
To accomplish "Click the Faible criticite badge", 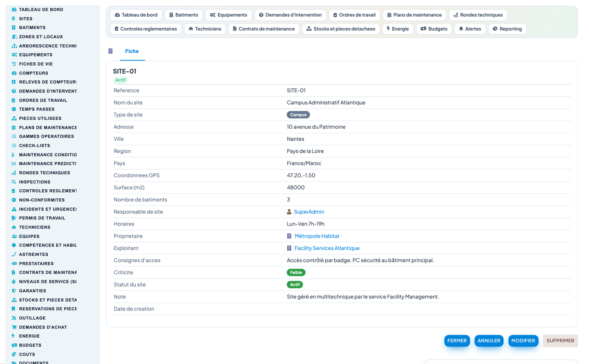I will (296, 273).
